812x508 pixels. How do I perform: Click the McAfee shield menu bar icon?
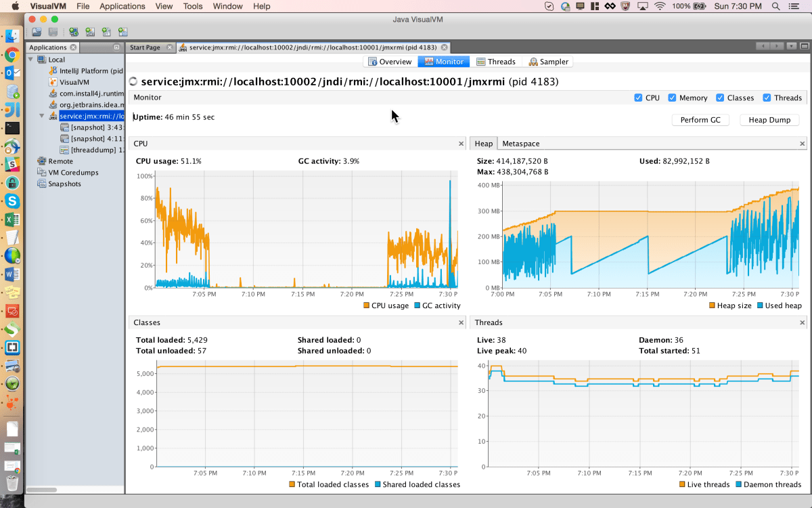click(625, 6)
